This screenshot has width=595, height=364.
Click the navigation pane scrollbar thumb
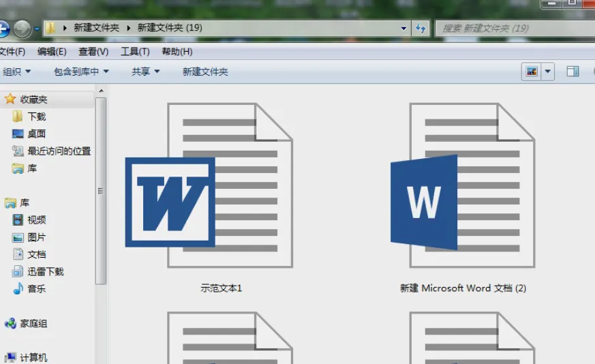click(101, 191)
